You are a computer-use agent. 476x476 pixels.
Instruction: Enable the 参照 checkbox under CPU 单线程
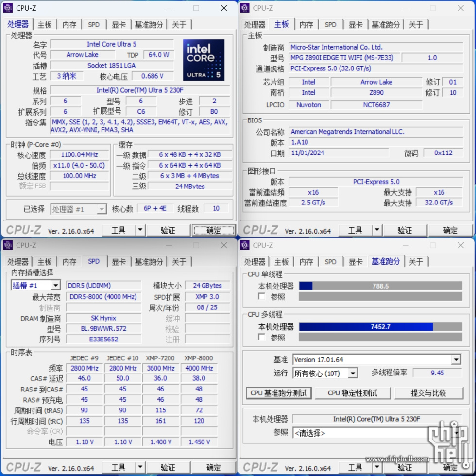pos(262,296)
